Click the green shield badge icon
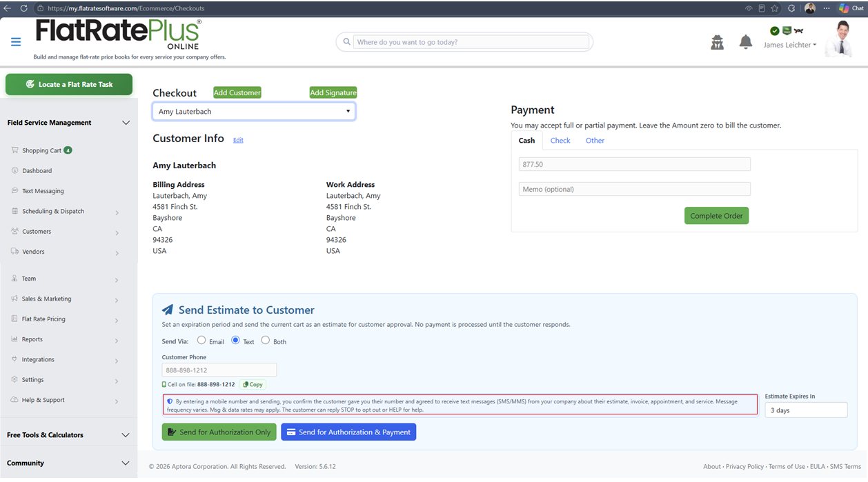Viewport: 868px width, 482px height. (x=787, y=31)
